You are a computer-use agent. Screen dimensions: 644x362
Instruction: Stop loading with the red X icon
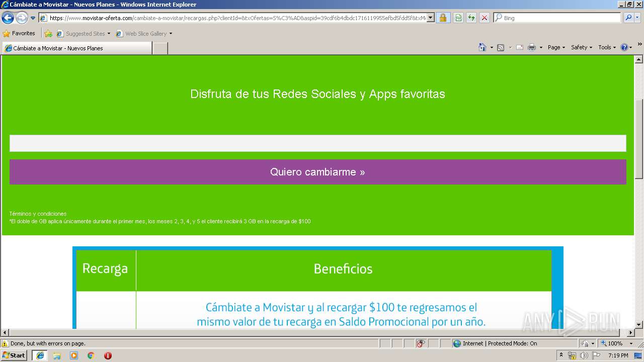tap(485, 18)
